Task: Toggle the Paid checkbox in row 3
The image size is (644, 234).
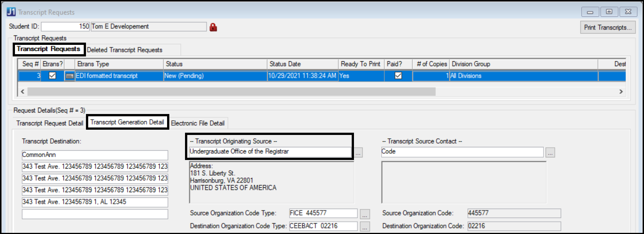Action: (x=398, y=76)
